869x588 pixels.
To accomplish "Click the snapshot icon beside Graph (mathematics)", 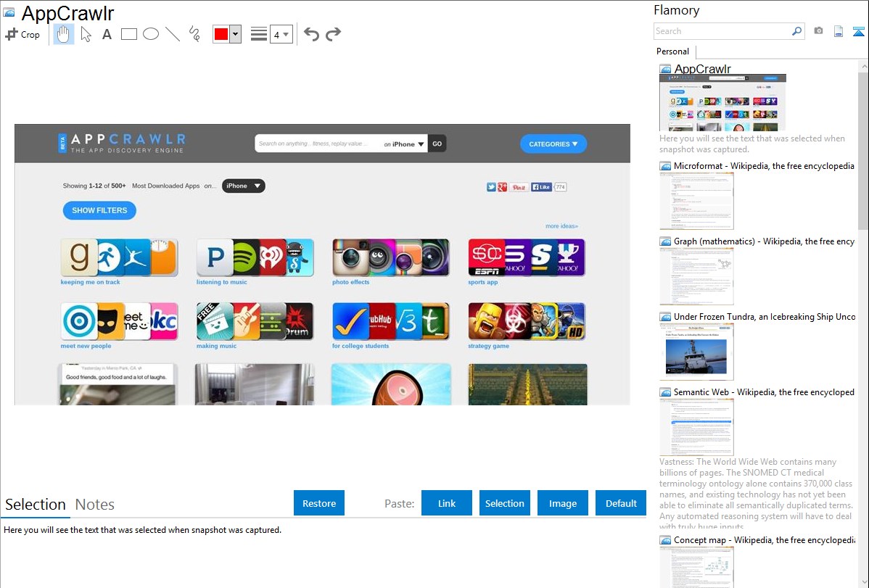I will pos(665,241).
